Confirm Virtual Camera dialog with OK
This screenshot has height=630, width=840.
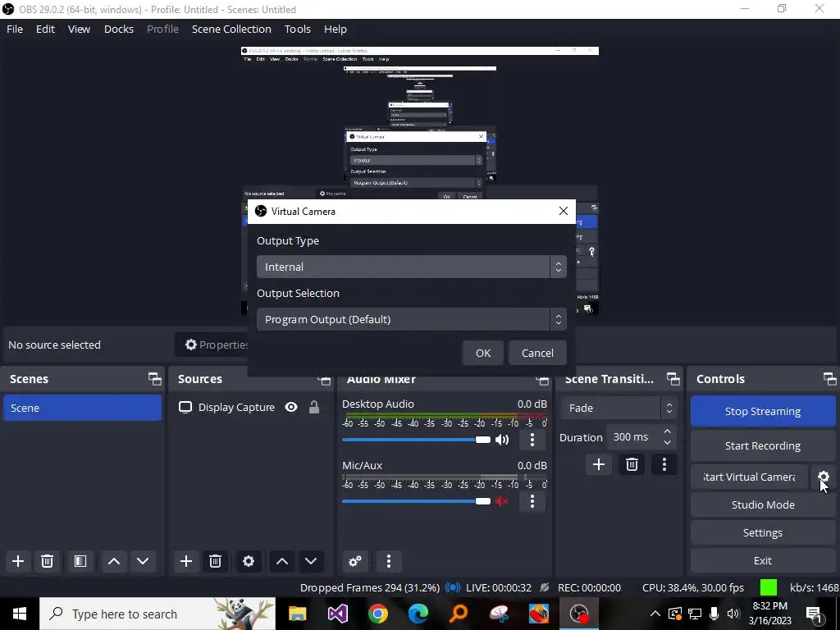pos(482,353)
